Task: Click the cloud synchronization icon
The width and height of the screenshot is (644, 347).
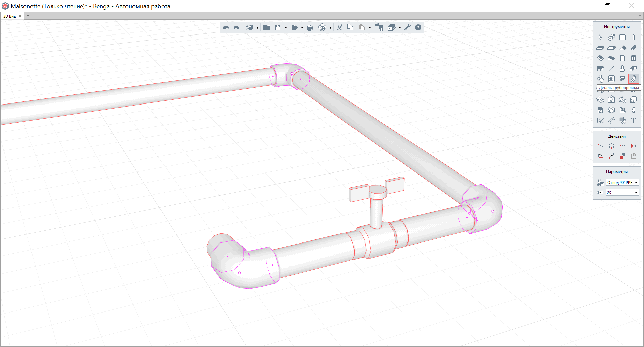Action: (x=322, y=28)
